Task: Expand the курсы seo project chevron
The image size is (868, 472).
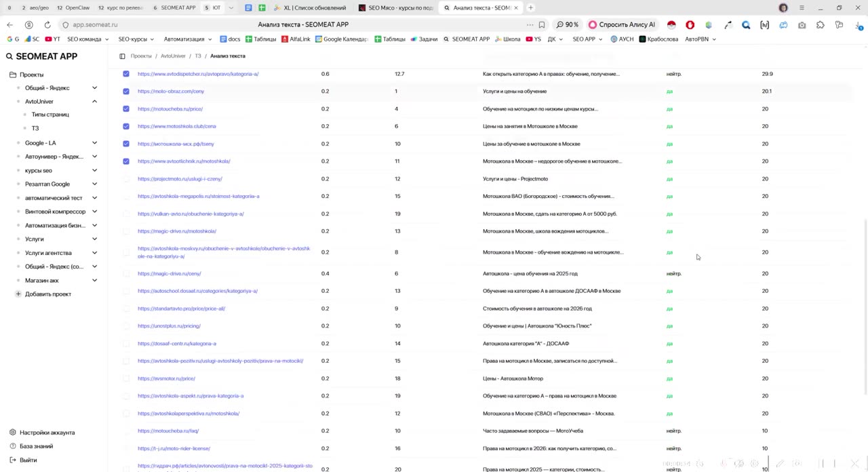Action: point(94,170)
